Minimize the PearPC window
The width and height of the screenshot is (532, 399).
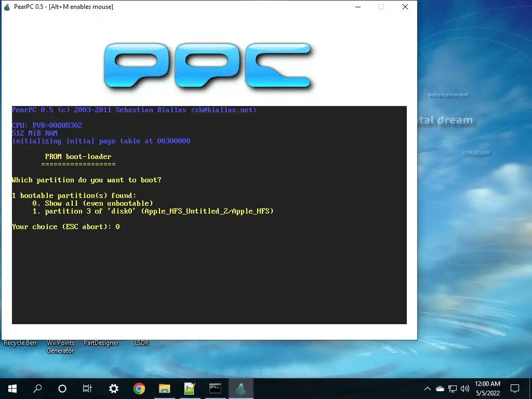357,7
